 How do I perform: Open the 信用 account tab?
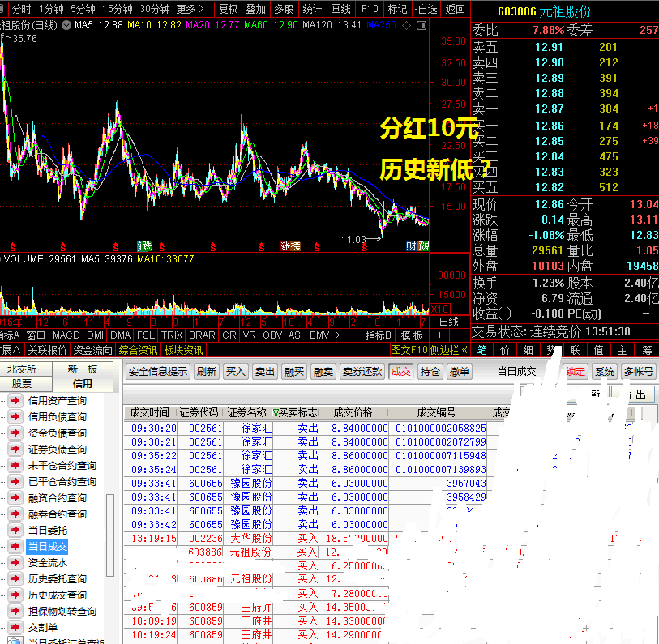pos(83,383)
